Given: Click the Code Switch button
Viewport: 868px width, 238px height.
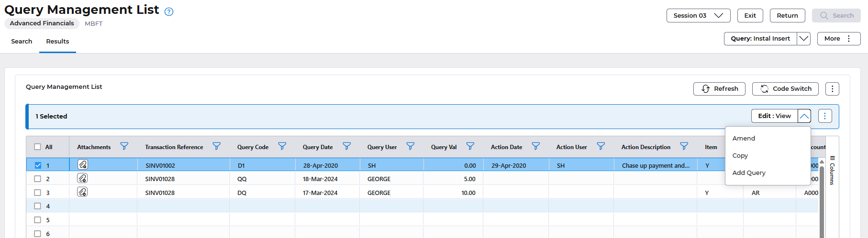Looking at the screenshot, I should [x=785, y=89].
